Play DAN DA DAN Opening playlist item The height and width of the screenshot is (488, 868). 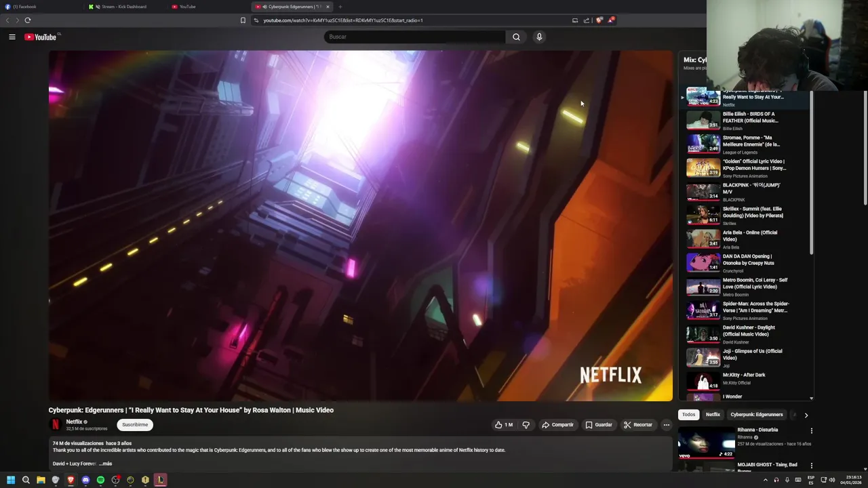coord(745,263)
